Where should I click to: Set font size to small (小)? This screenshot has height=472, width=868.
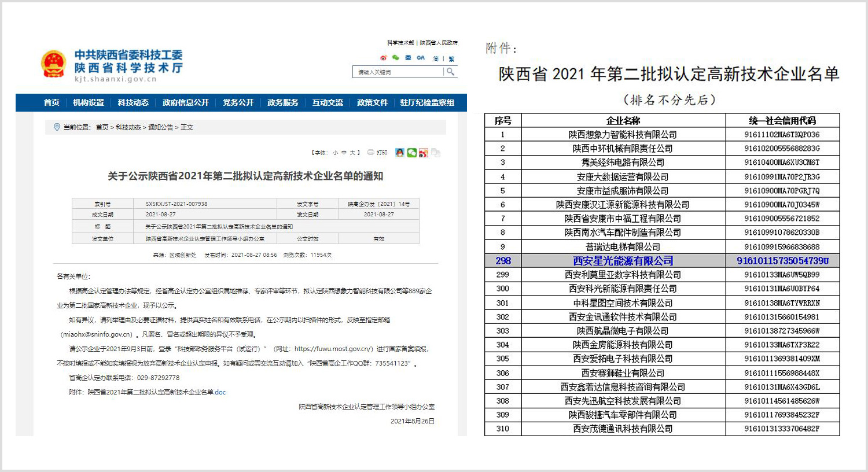pyautogui.click(x=335, y=153)
